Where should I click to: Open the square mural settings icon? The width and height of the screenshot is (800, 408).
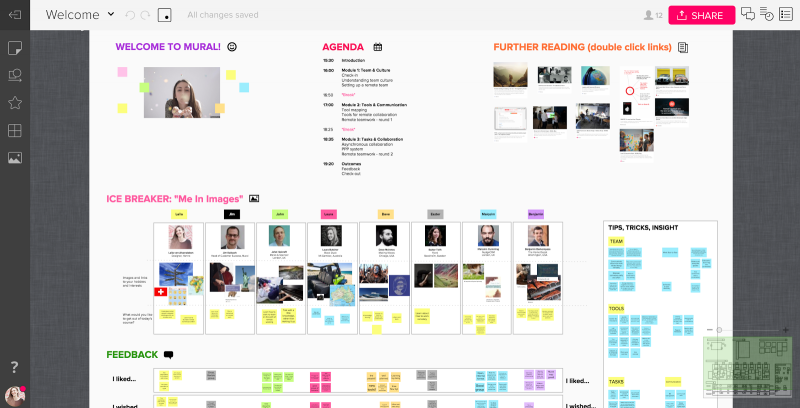pos(164,15)
